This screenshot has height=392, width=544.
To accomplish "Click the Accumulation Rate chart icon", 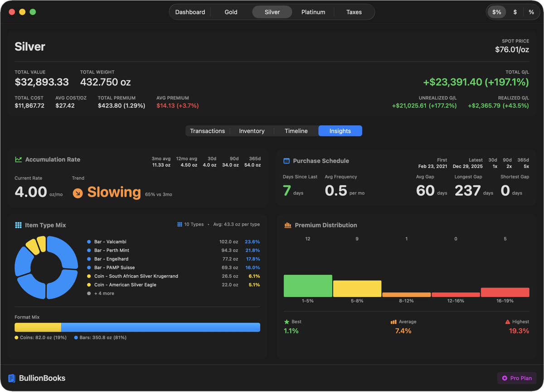I will (18, 160).
